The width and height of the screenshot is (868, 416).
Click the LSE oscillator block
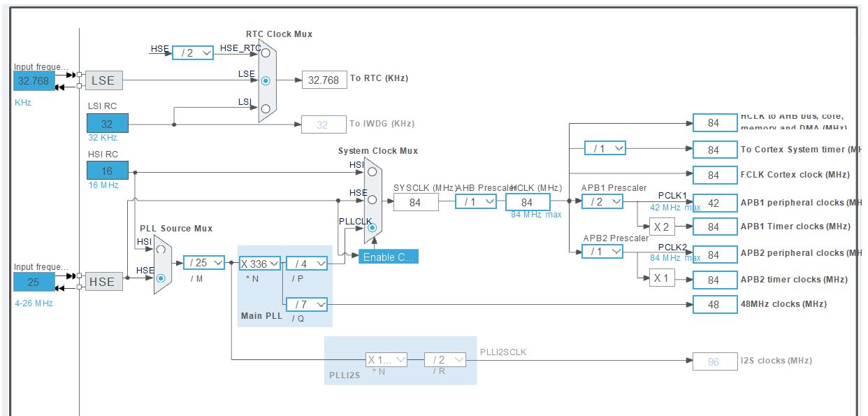click(x=103, y=81)
